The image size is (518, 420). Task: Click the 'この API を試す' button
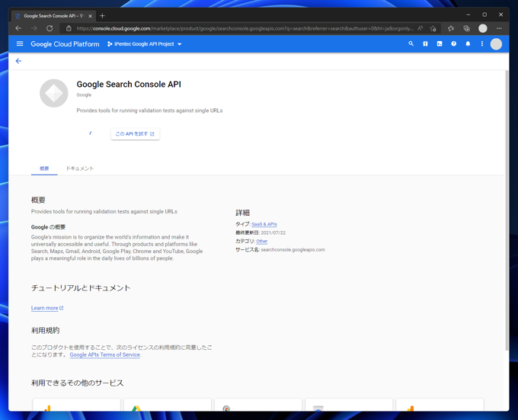(135, 134)
